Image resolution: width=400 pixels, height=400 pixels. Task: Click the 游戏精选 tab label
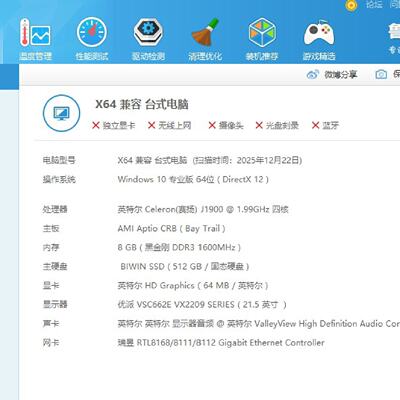[x=319, y=56]
